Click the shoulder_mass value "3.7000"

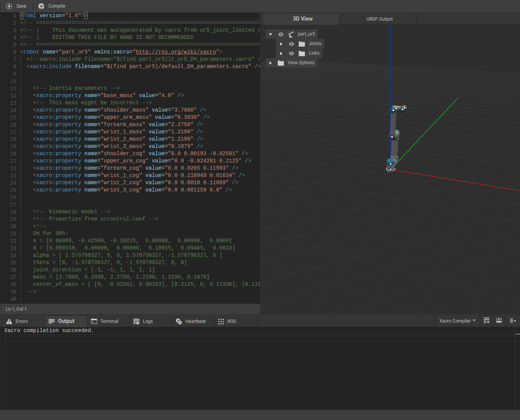(x=184, y=110)
